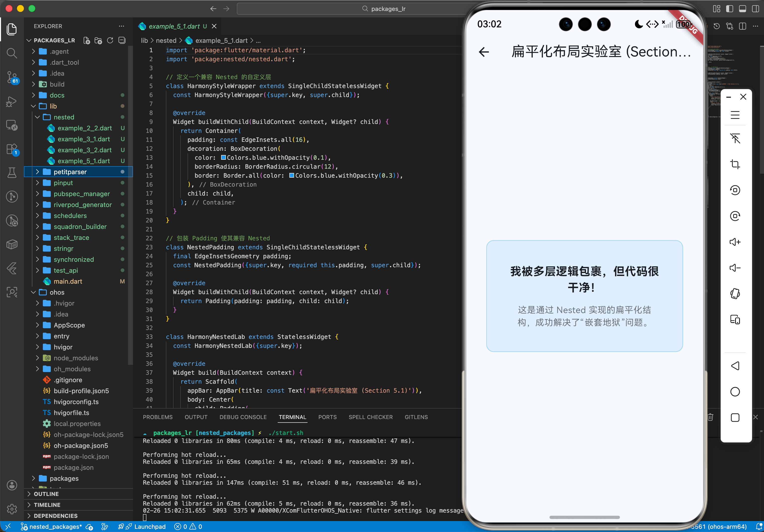
Task: Click emulator back triangle button
Action: coord(735,366)
